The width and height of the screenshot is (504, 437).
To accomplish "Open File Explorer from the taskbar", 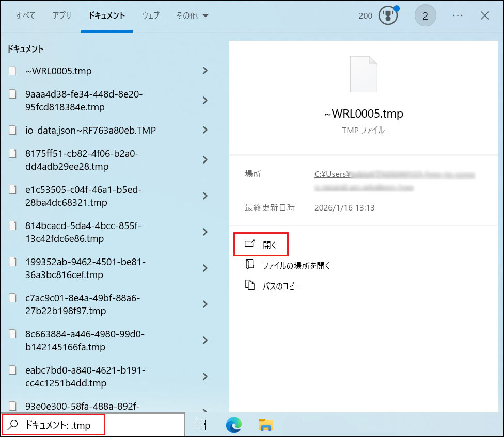I will pos(265,425).
